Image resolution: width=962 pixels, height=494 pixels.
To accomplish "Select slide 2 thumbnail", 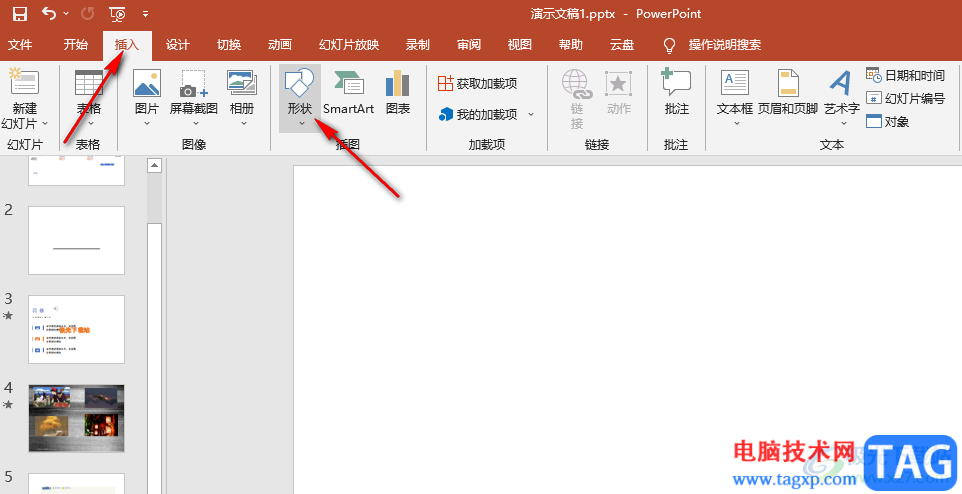I will (x=77, y=240).
